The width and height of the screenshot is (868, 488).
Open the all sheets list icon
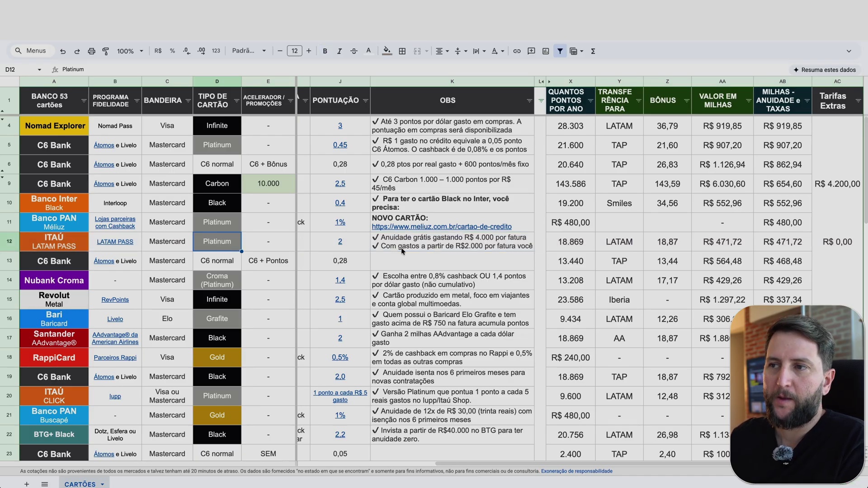tap(44, 484)
